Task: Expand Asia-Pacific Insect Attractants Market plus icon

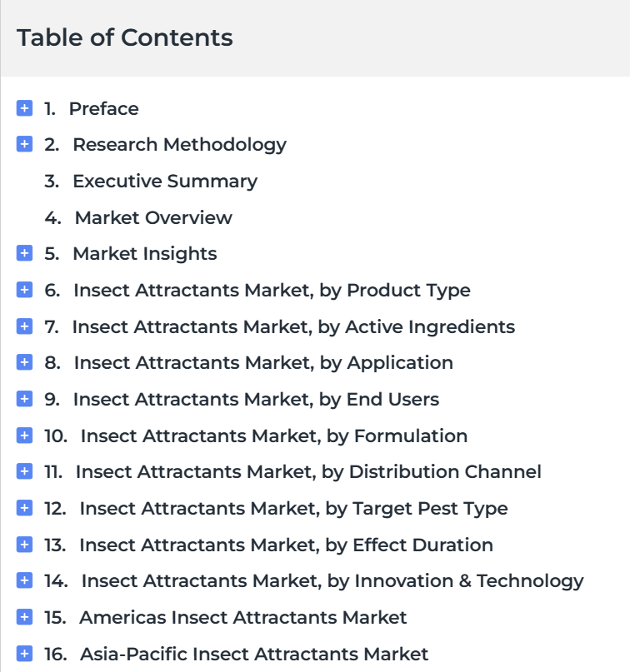Action: tap(24, 654)
